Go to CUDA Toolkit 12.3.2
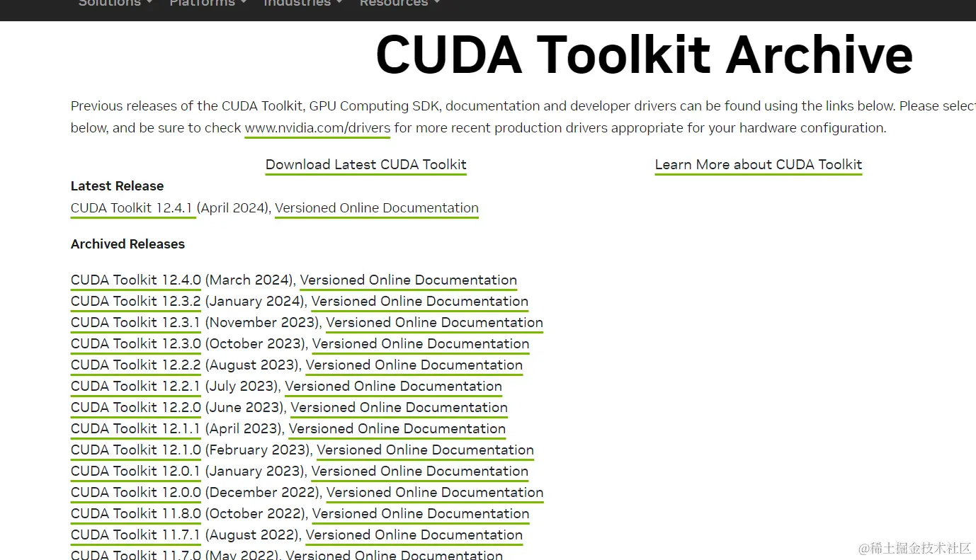The height and width of the screenshot is (560, 976). (x=136, y=302)
